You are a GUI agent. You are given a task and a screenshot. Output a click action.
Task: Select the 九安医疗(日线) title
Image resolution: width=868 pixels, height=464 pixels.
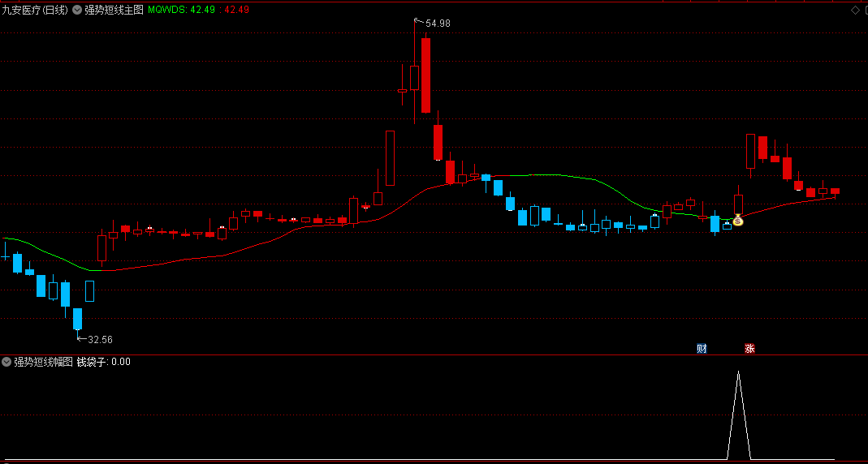pos(35,10)
